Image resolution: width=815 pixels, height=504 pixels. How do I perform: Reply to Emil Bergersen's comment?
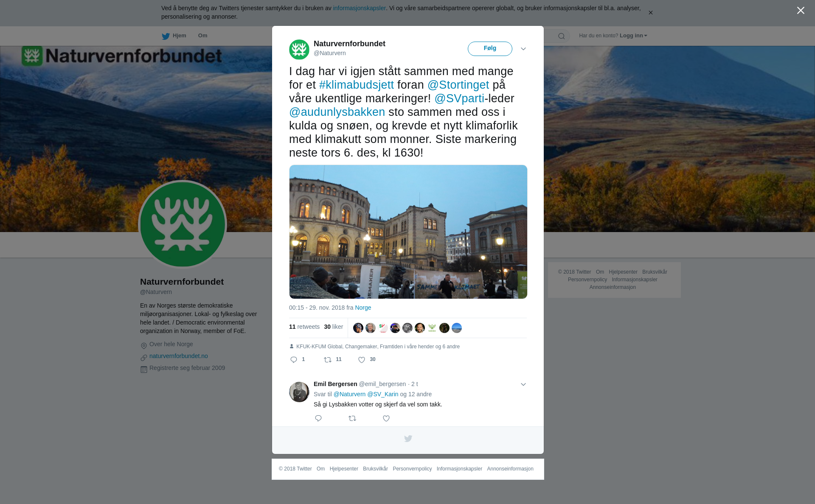pyautogui.click(x=318, y=418)
